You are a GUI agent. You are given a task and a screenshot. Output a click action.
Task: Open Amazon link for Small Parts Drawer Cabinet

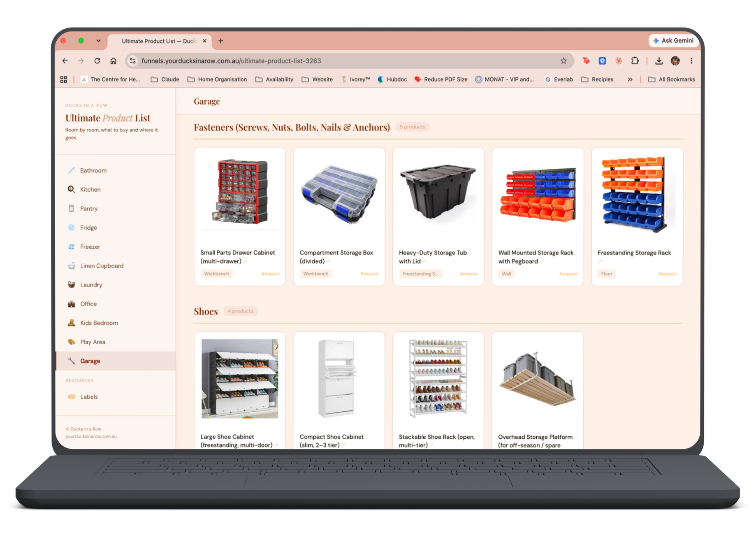270,274
